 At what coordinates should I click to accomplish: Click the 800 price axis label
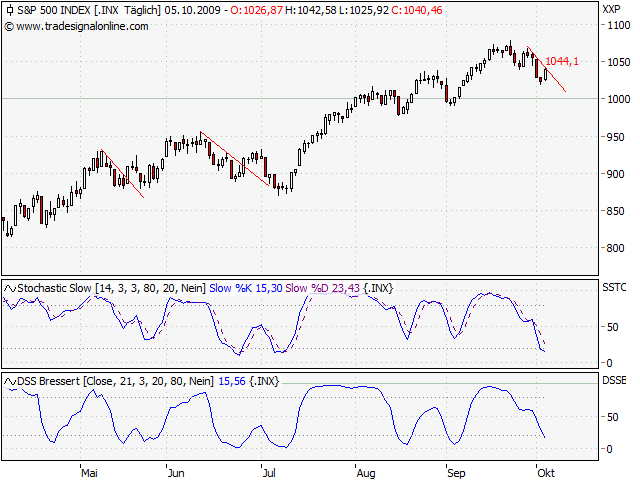pyautogui.click(x=616, y=248)
